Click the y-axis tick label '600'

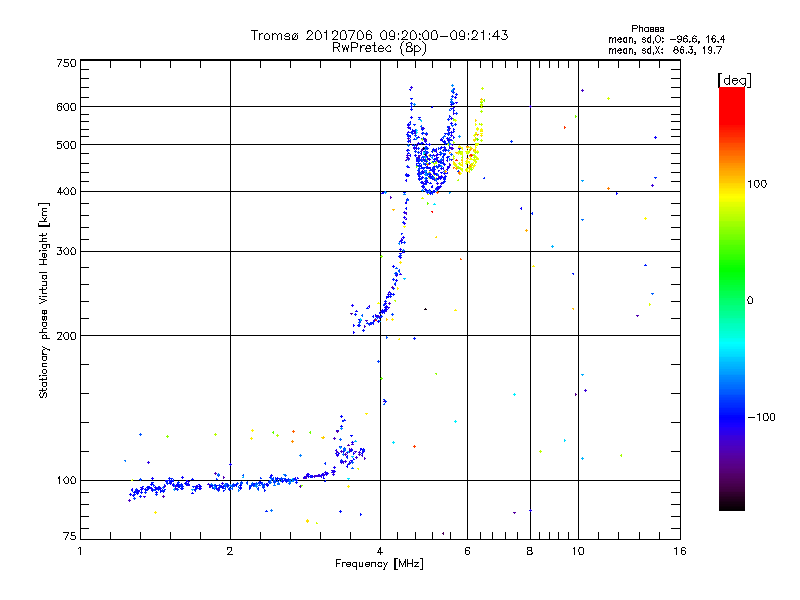tap(66, 107)
